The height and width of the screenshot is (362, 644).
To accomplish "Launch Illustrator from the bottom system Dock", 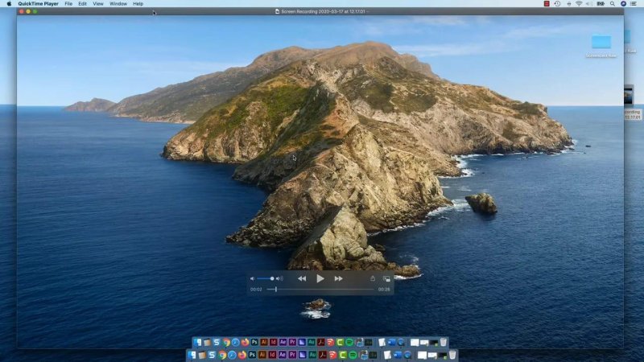I will click(262, 355).
